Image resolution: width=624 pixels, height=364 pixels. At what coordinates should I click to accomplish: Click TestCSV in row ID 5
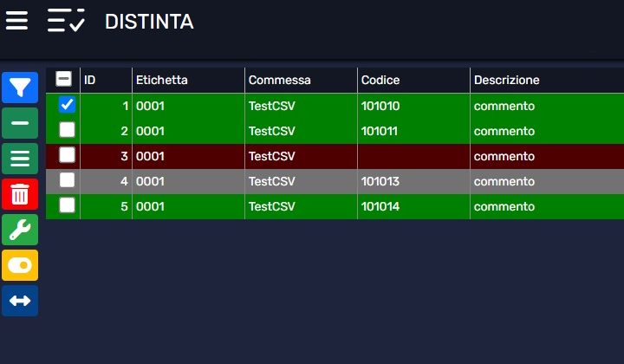[x=272, y=206]
